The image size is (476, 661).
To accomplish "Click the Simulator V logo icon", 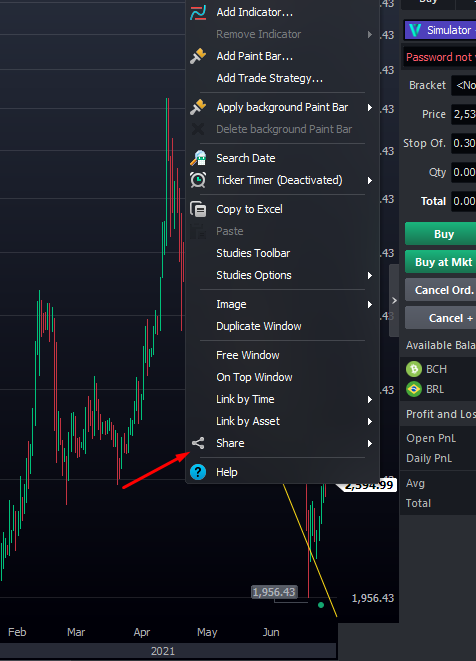I will 415,30.
